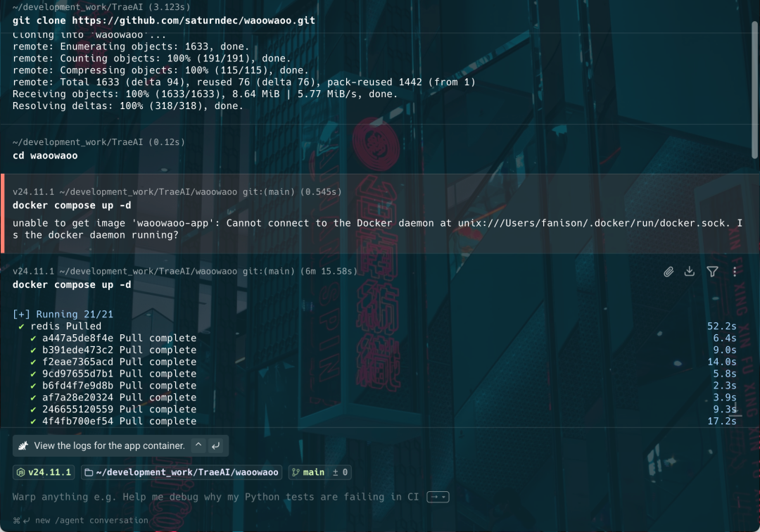This screenshot has height=532, width=760.
Task: Click the download icon to export block output
Action: 690,271
